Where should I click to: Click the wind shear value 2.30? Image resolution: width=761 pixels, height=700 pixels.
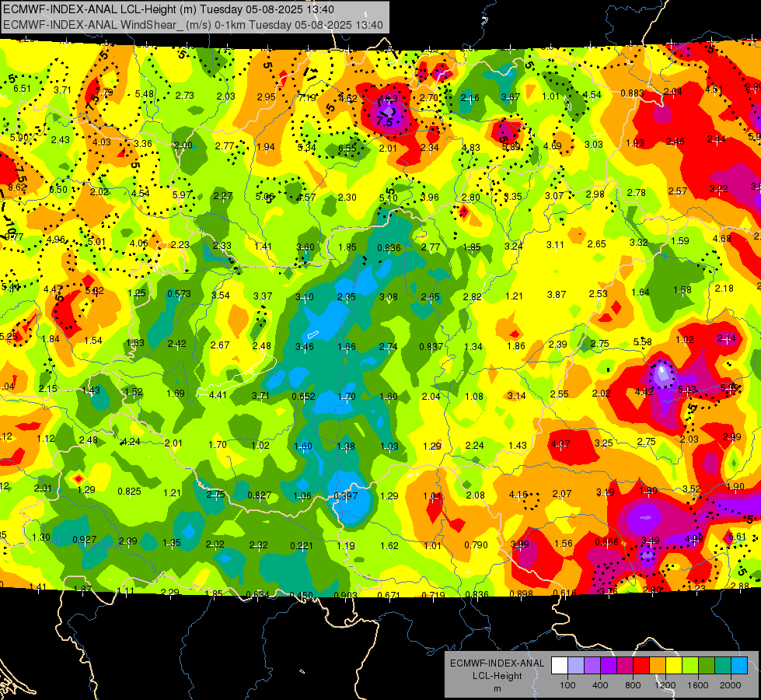click(x=347, y=198)
